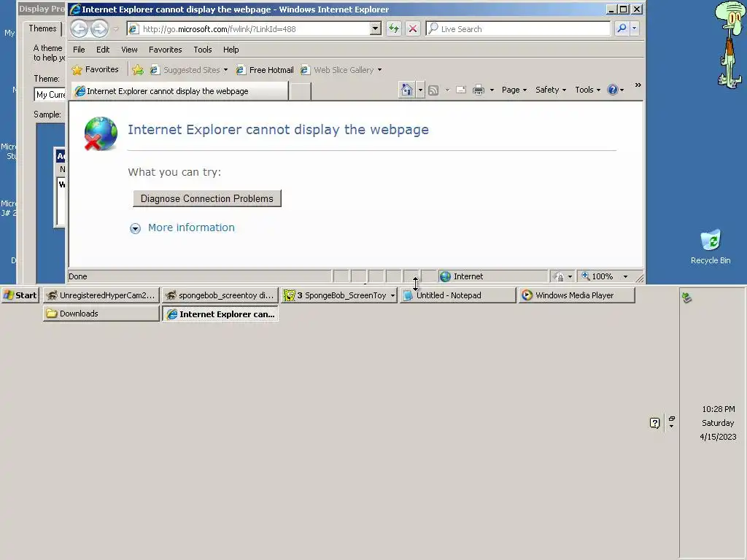
Task: Click the Read Mail envelope icon
Action: pyautogui.click(x=461, y=90)
